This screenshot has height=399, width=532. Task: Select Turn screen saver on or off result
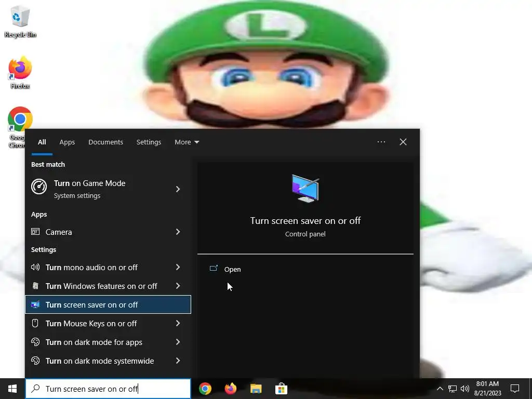tap(108, 304)
